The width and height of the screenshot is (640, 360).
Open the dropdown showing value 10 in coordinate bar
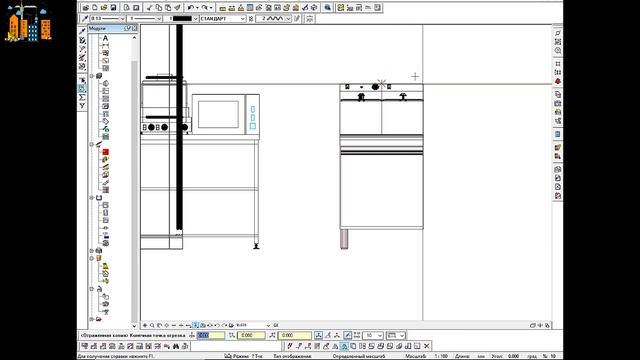pyautogui.click(x=380, y=335)
